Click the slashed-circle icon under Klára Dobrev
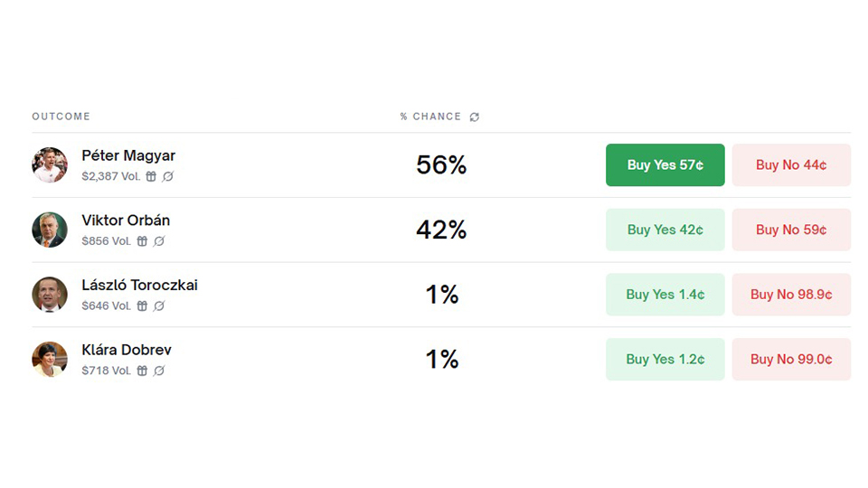The image size is (868, 488). pyautogui.click(x=159, y=371)
